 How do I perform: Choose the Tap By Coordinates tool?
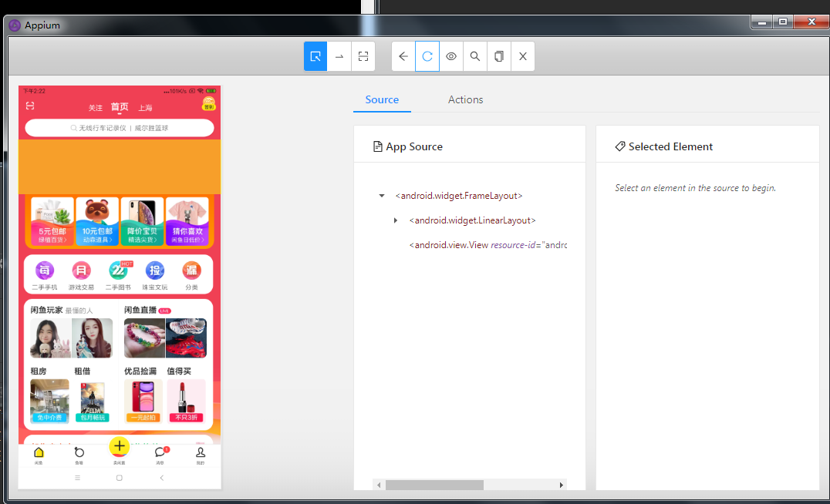tap(363, 56)
